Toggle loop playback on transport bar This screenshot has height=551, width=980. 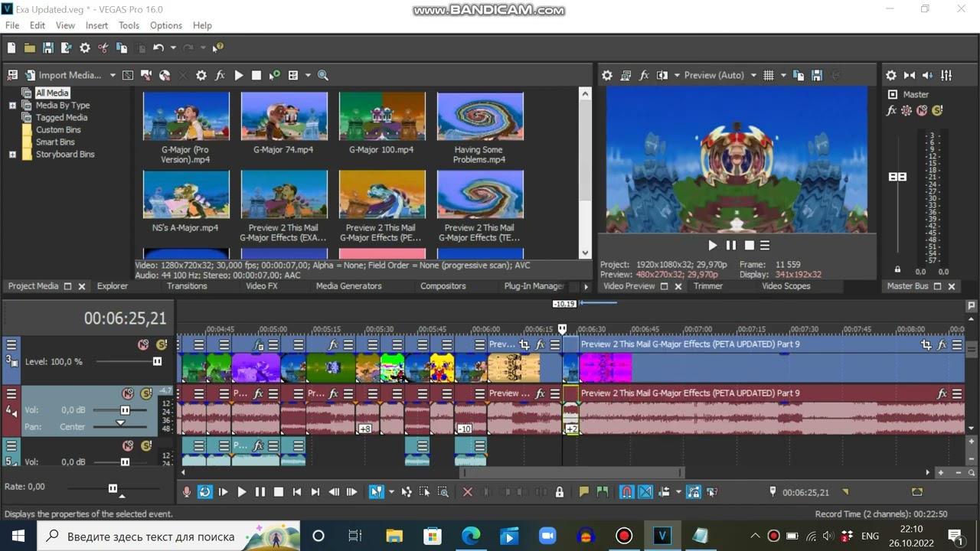(204, 492)
